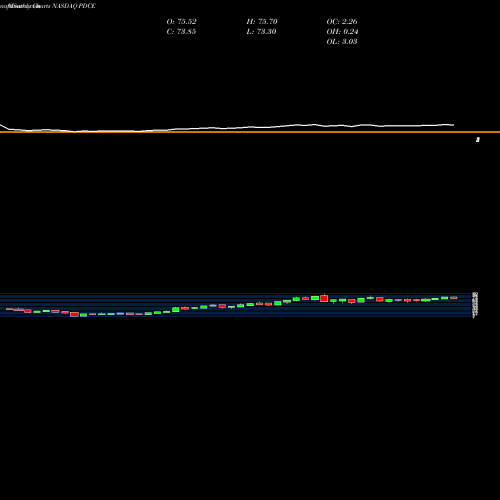Select the high price label H: 75.70
Screen dimensions: 500x500
(262, 22)
